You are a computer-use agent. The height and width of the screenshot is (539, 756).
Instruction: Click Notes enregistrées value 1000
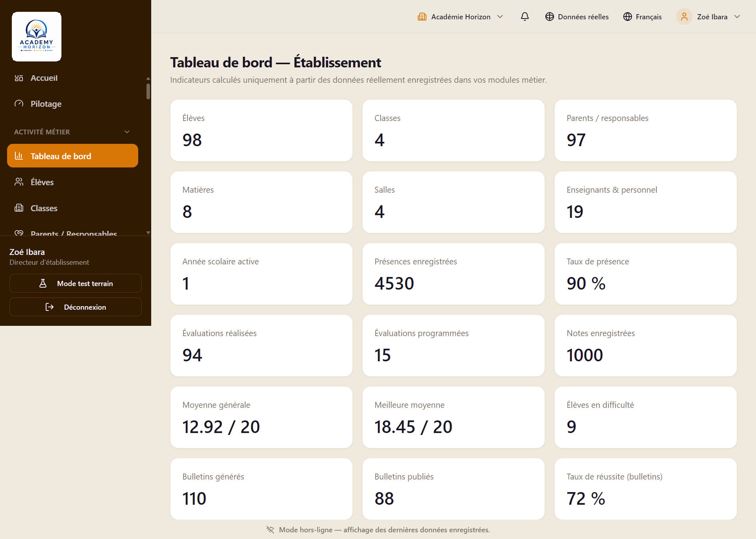point(585,355)
